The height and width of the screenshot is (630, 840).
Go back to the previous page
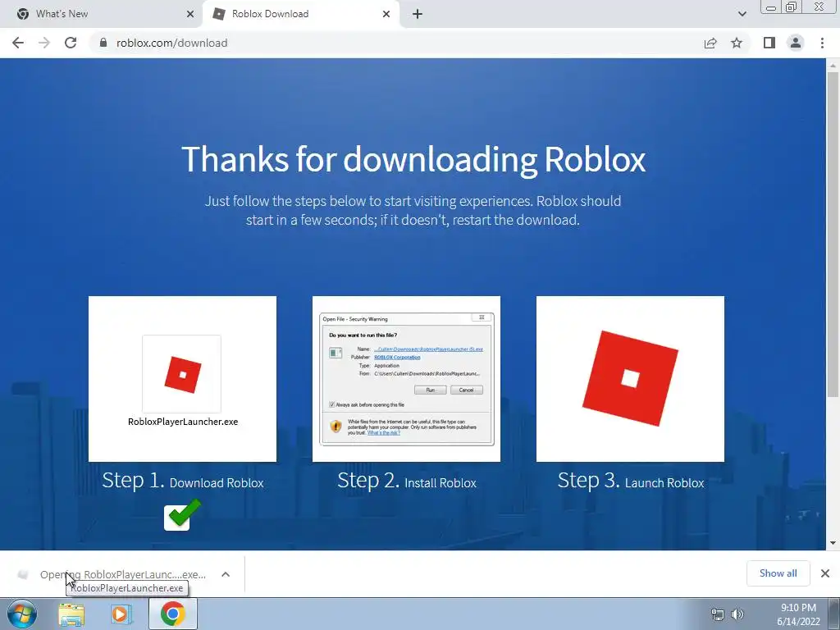point(18,43)
